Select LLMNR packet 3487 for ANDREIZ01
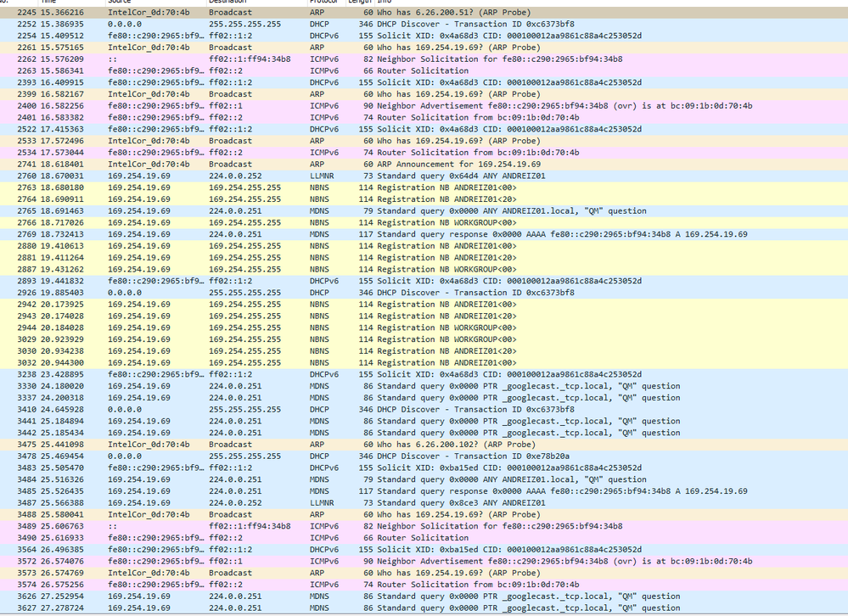 [424, 502]
